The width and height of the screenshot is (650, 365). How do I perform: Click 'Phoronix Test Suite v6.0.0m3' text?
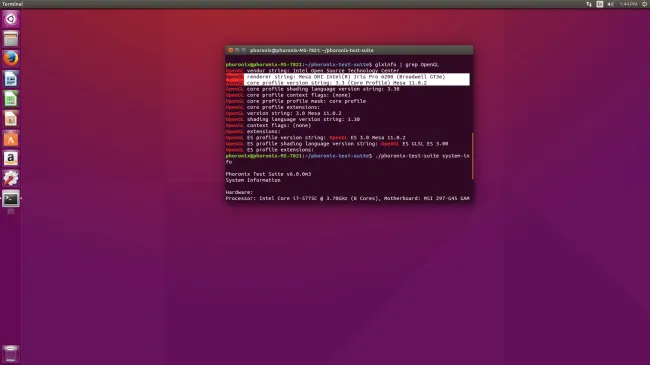268,174
